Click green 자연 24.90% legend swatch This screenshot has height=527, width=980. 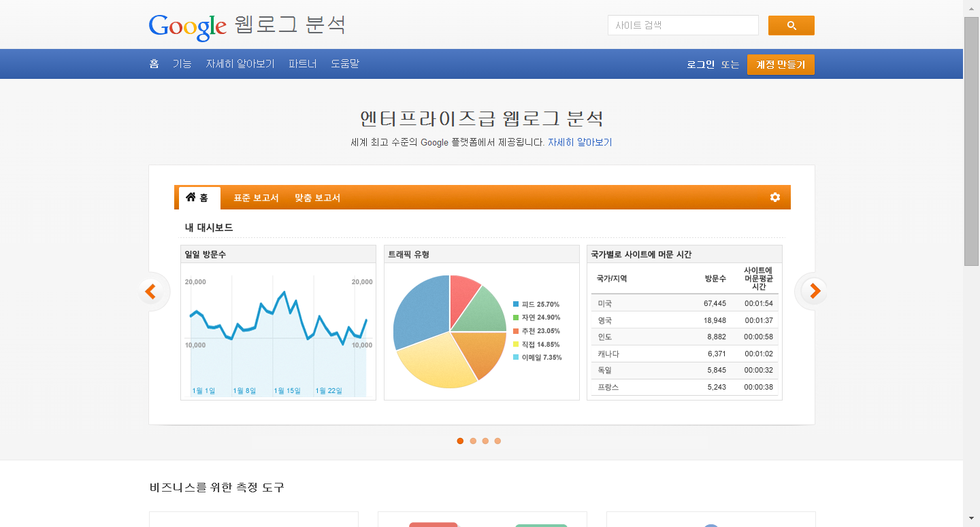coord(516,318)
